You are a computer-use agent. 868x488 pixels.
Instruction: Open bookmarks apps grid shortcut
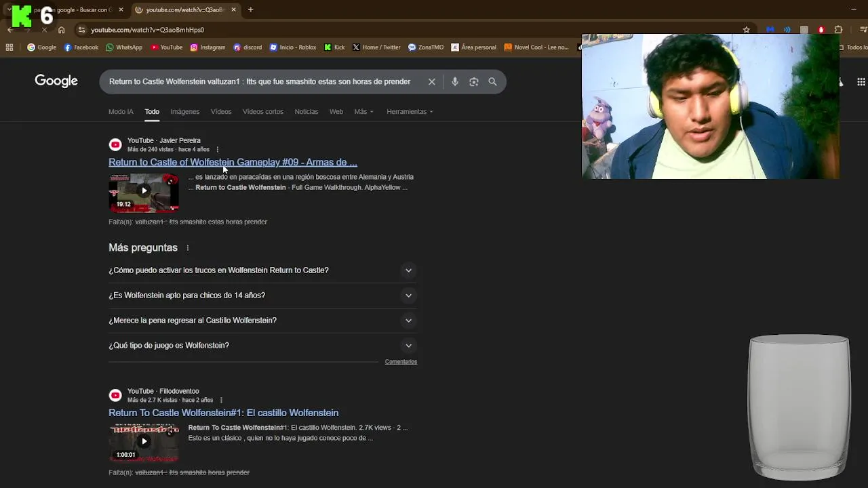(x=9, y=47)
